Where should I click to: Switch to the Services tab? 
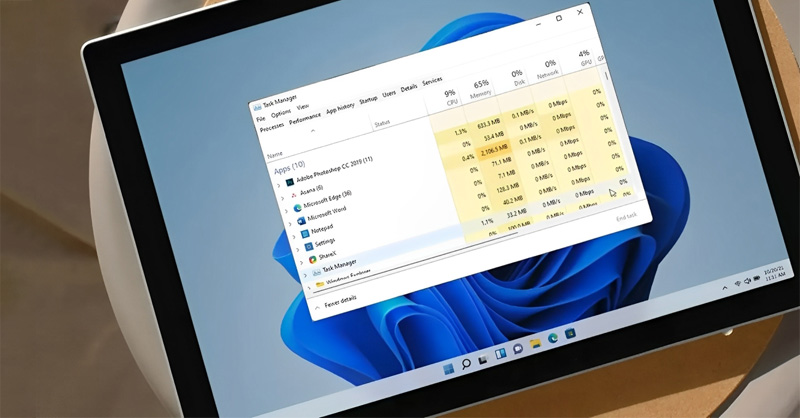click(x=432, y=81)
